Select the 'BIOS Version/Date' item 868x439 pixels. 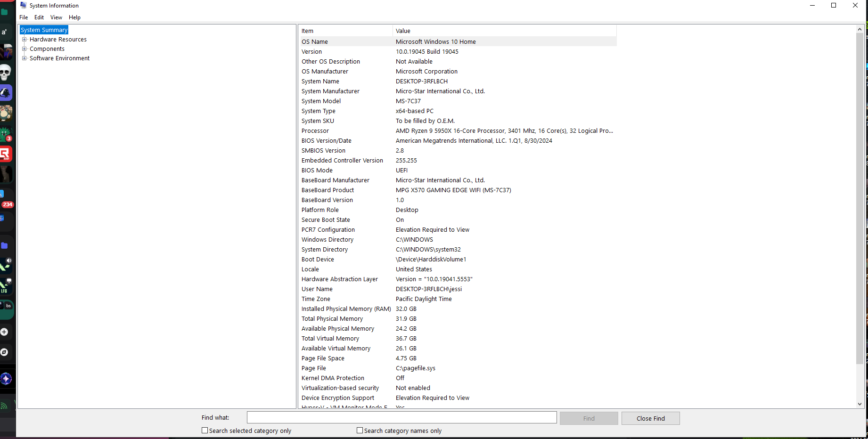click(327, 141)
